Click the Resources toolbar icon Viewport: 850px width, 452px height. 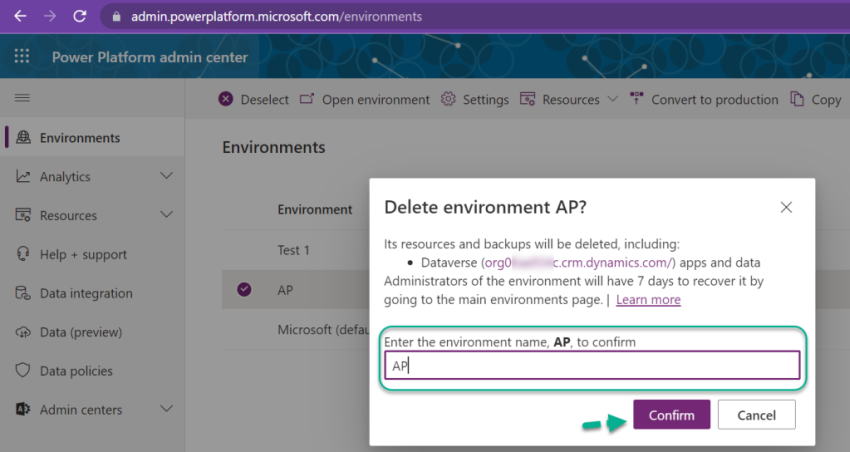pos(527,99)
